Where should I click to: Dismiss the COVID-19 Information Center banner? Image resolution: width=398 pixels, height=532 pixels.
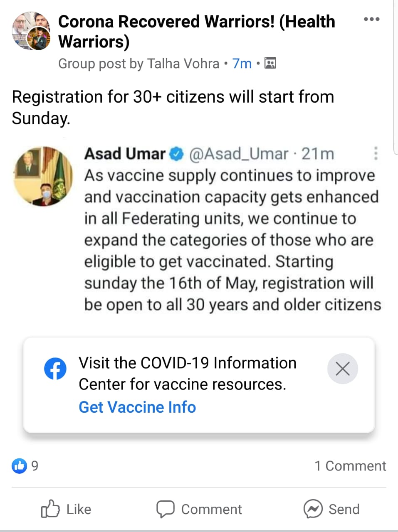pyautogui.click(x=343, y=369)
